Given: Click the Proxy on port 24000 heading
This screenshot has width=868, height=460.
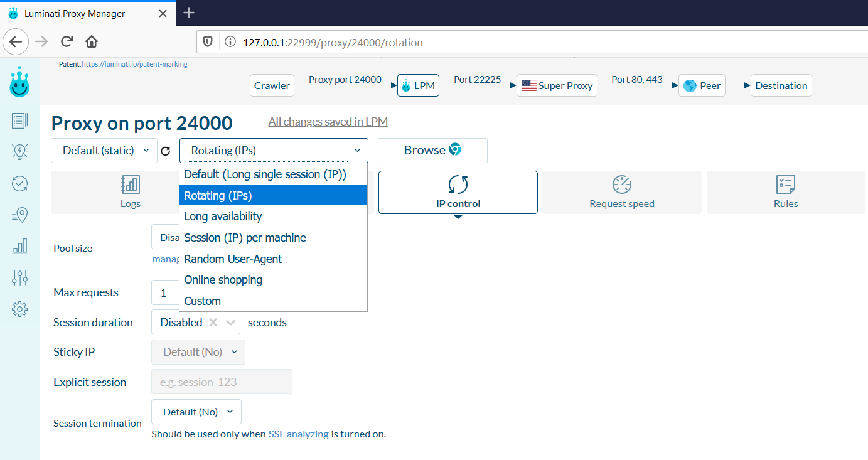Looking at the screenshot, I should (x=142, y=123).
